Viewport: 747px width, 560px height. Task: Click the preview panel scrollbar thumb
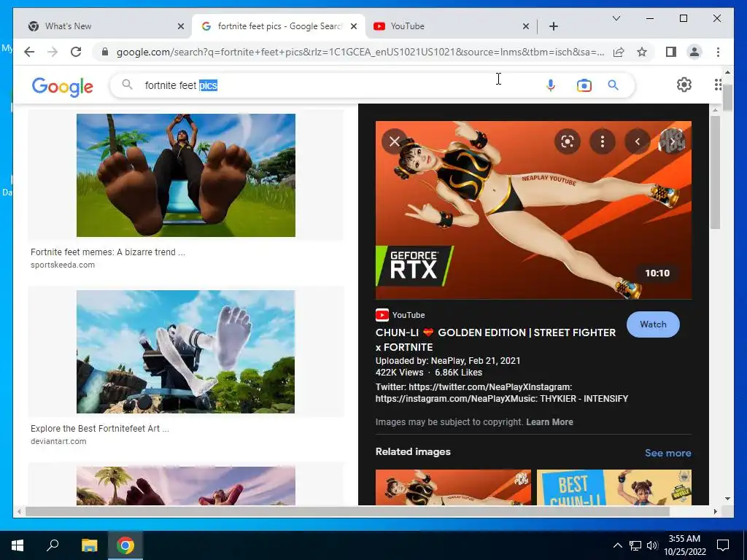pyautogui.click(x=715, y=172)
